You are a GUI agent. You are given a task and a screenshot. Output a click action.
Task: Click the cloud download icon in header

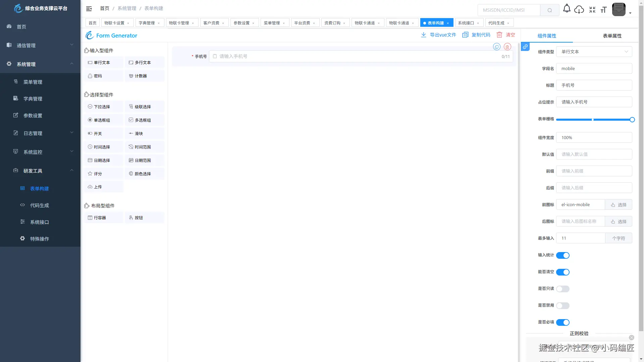579,10
